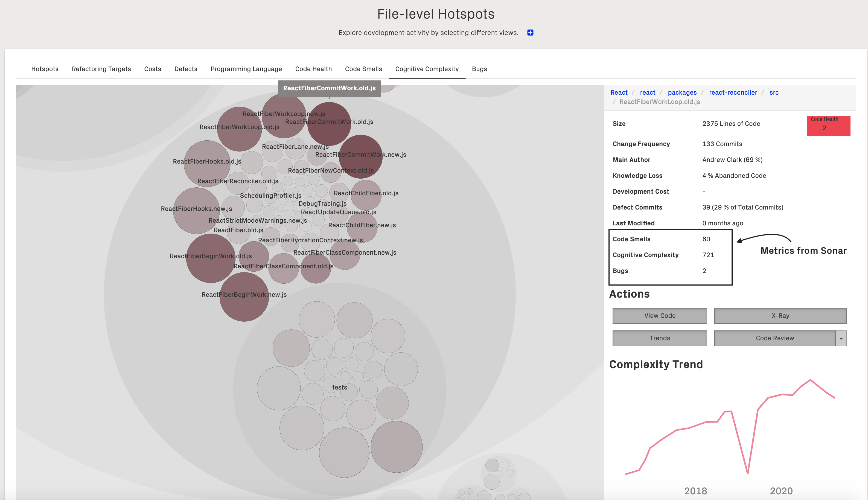Click the lowercase react breadcrumb link
The image size is (868, 500).
click(648, 92)
